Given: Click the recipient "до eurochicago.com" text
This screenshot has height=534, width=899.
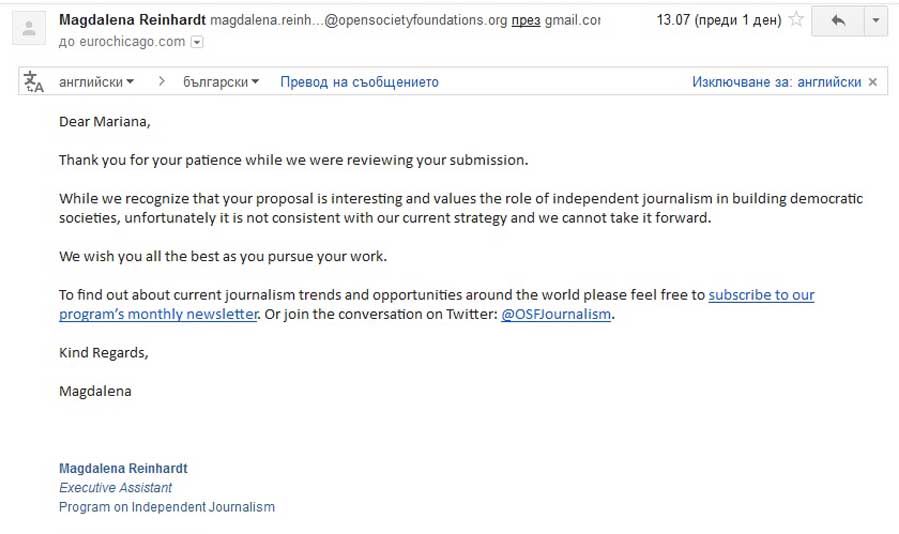Looking at the screenshot, I should (122, 41).
